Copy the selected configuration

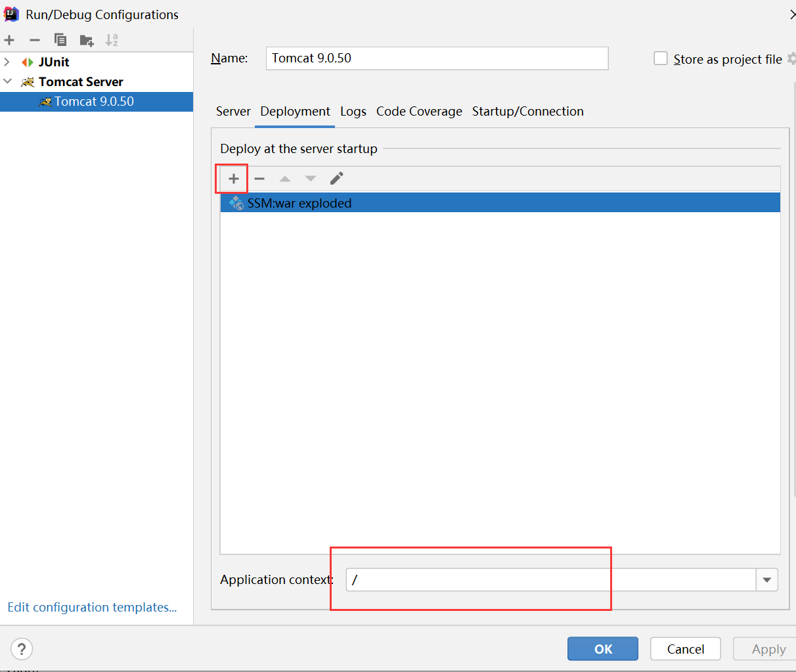60,40
